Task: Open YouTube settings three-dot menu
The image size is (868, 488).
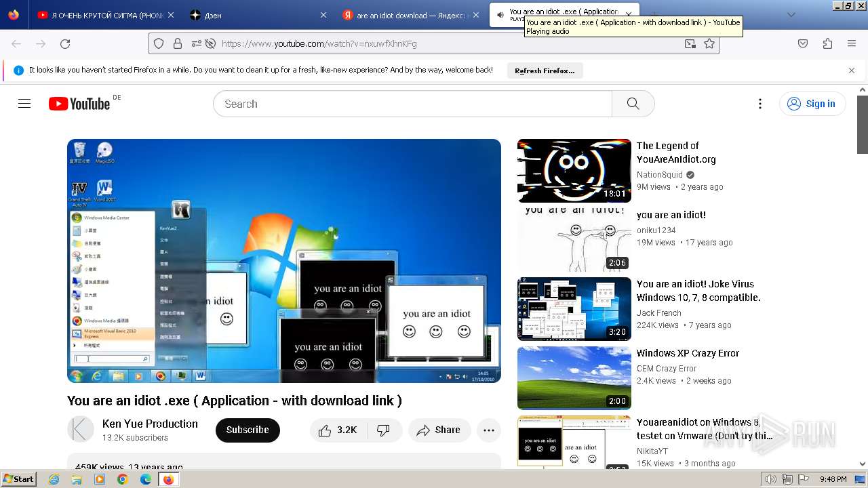Action: click(760, 104)
